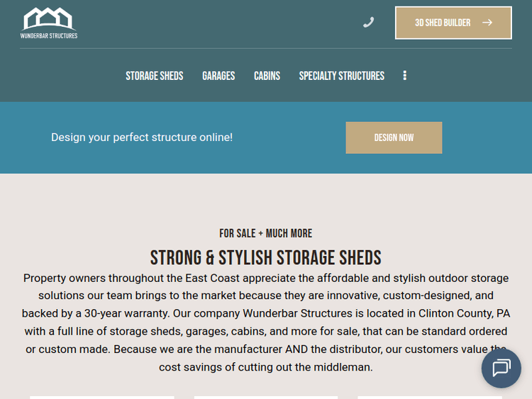Screen dimensions: 532x399
Task: Click the '30-year warranty' phrase in the paragraph
Action: pos(133,313)
